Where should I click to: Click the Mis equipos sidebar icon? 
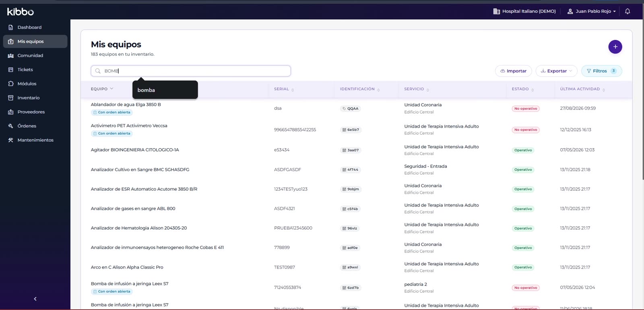coord(11,41)
